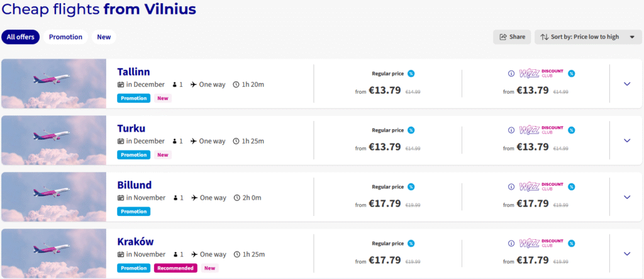Click the percent badge next to Tallinn's Regular price

411,74
